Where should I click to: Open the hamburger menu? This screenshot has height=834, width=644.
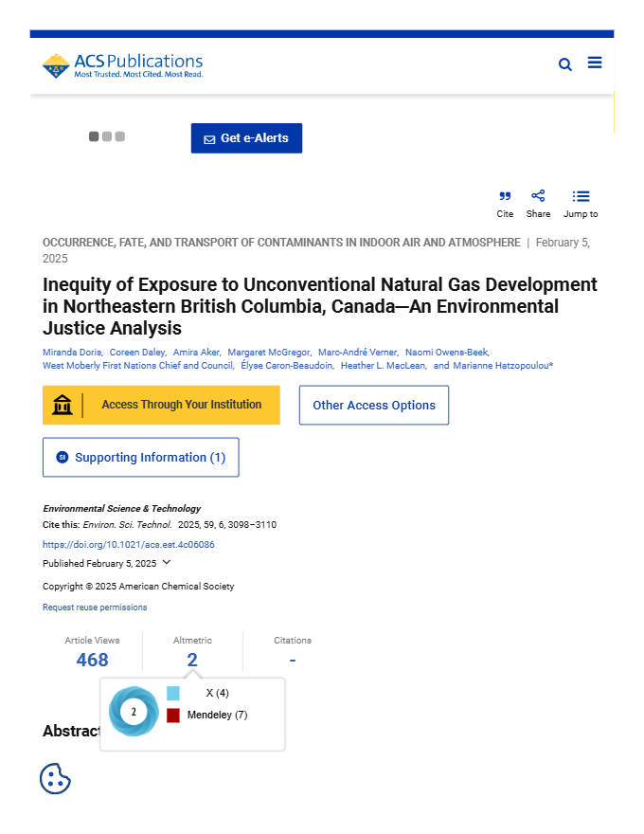tap(595, 63)
